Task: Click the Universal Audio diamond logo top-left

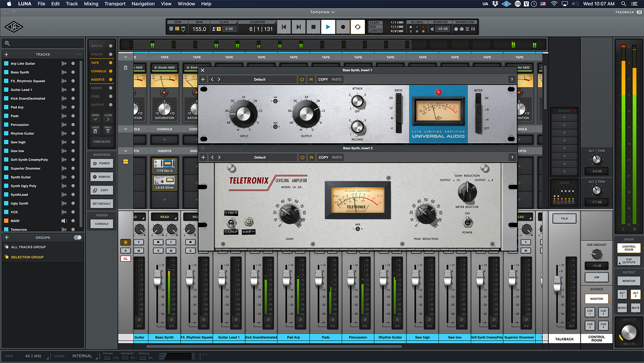Action: click(14, 27)
